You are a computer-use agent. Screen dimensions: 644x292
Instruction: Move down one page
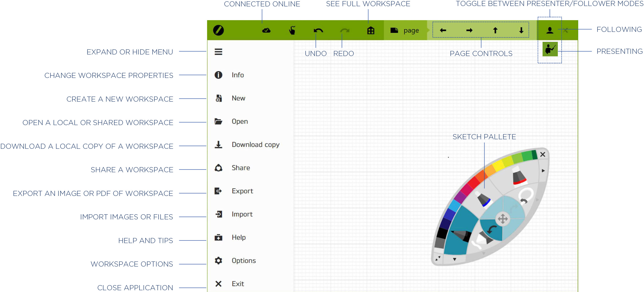point(521,30)
